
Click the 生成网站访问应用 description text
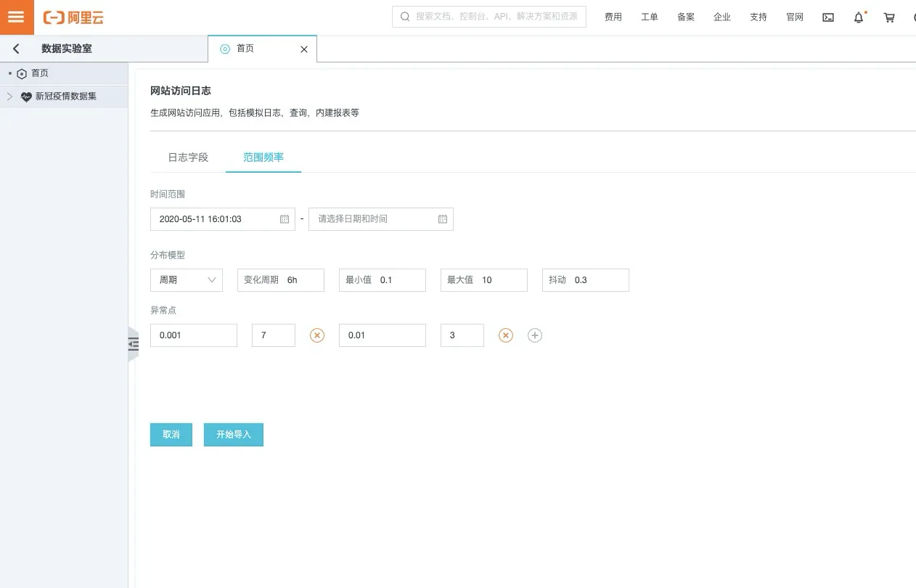255,113
